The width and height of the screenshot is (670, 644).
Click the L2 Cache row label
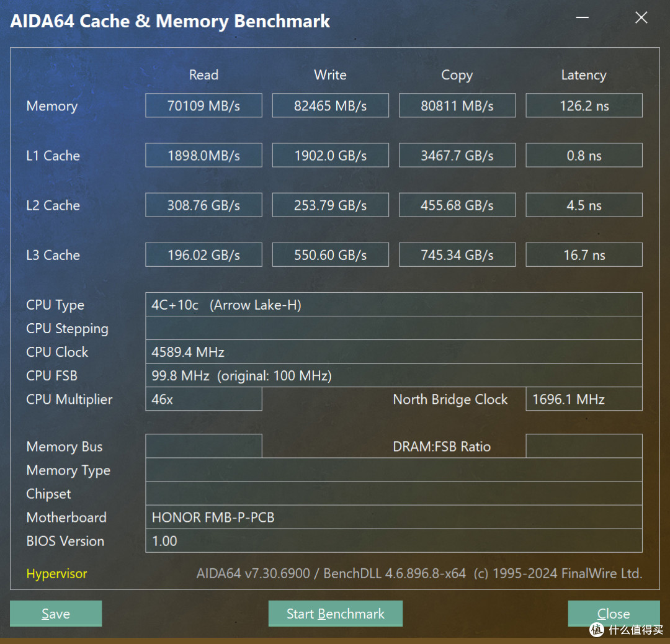(53, 205)
